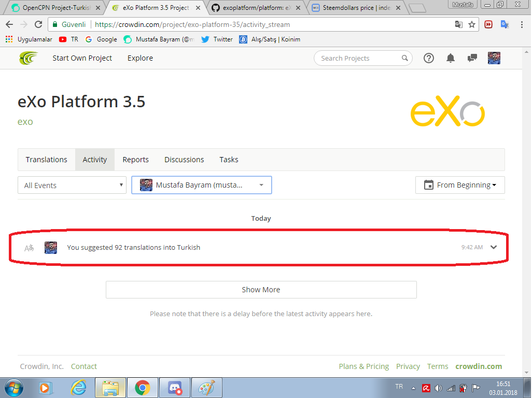The width and height of the screenshot is (532, 398).
Task: Open Discord from the taskbar
Action: 175,388
